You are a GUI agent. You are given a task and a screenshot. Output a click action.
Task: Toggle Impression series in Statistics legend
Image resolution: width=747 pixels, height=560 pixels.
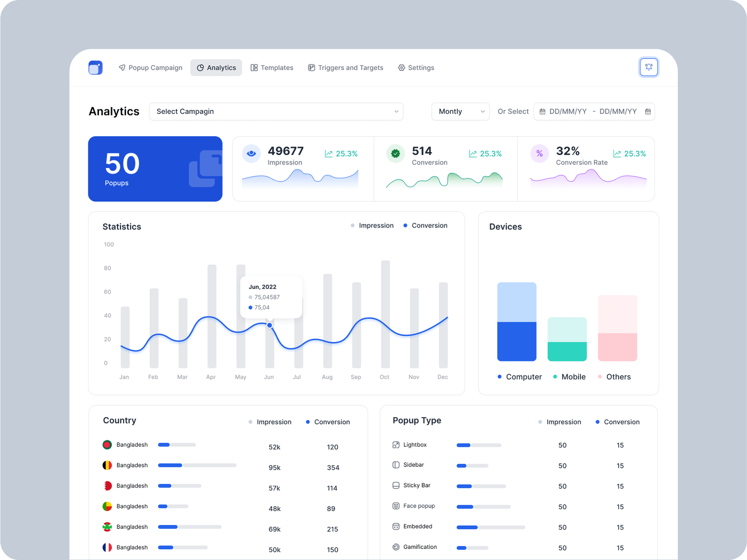click(x=372, y=226)
